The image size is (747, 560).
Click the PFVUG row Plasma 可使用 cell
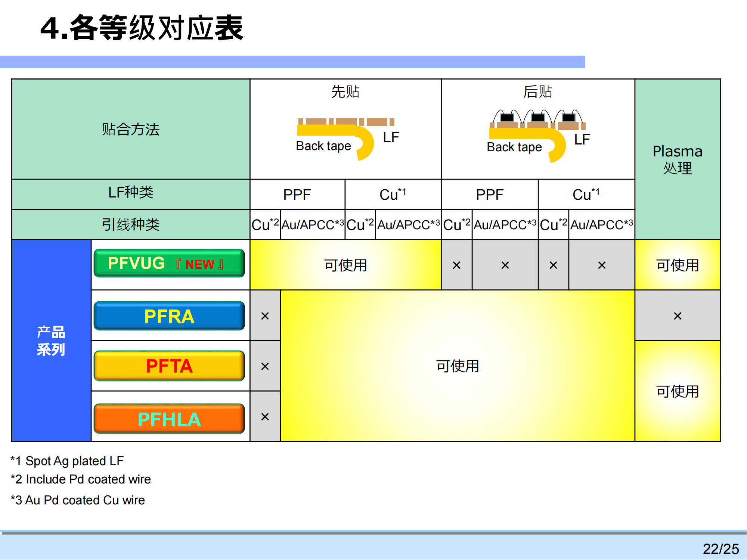pos(678,265)
